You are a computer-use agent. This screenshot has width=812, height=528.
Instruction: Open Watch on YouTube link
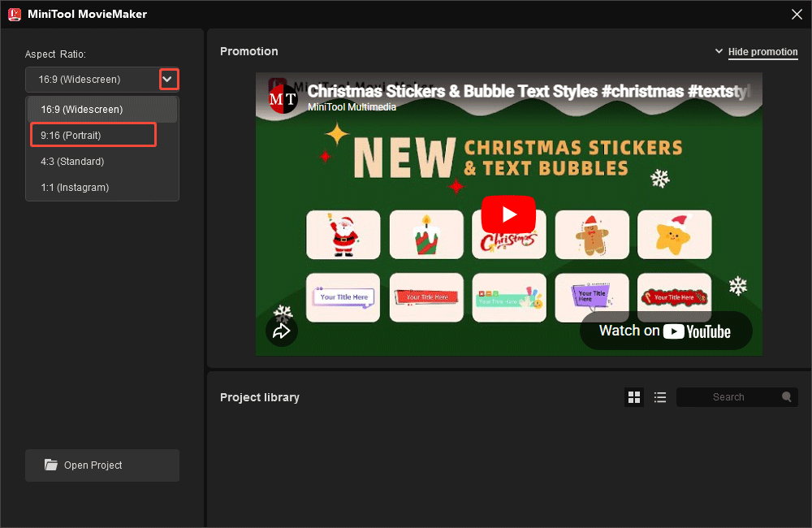[x=665, y=331]
